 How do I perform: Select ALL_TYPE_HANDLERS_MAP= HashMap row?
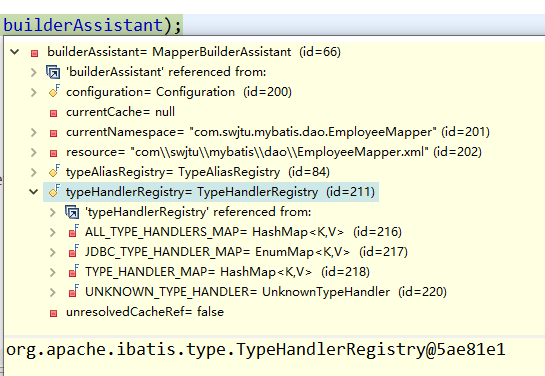point(243,232)
